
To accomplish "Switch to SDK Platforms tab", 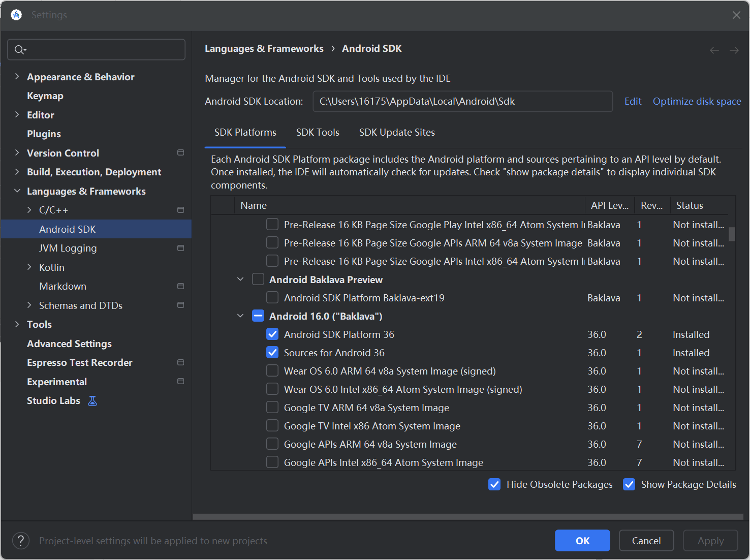I will 245,133.
